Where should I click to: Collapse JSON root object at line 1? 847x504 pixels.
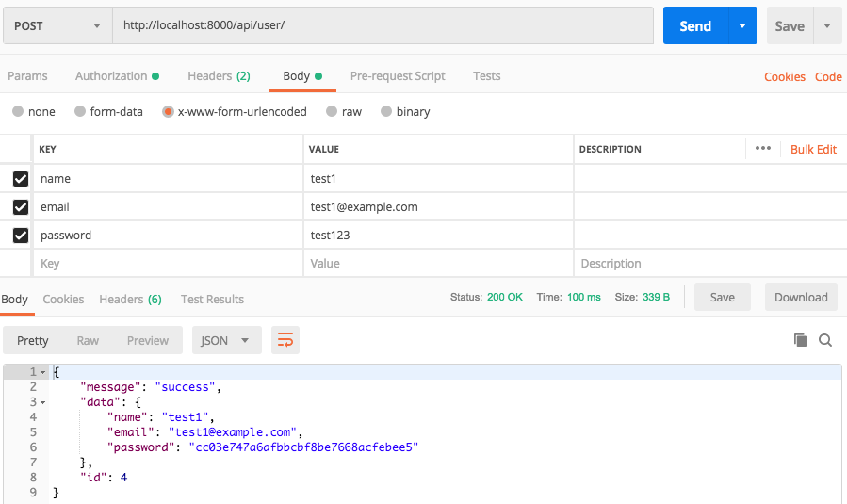click(x=42, y=373)
